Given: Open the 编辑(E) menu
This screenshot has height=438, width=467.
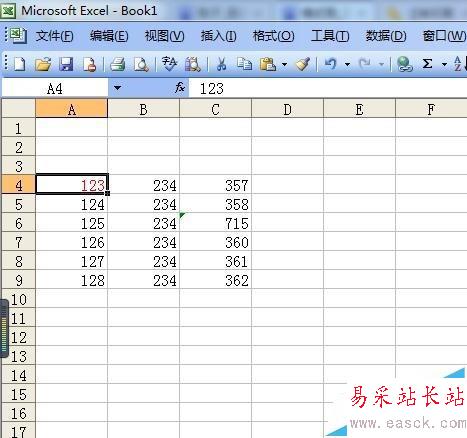Looking at the screenshot, I should pos(109,36).
